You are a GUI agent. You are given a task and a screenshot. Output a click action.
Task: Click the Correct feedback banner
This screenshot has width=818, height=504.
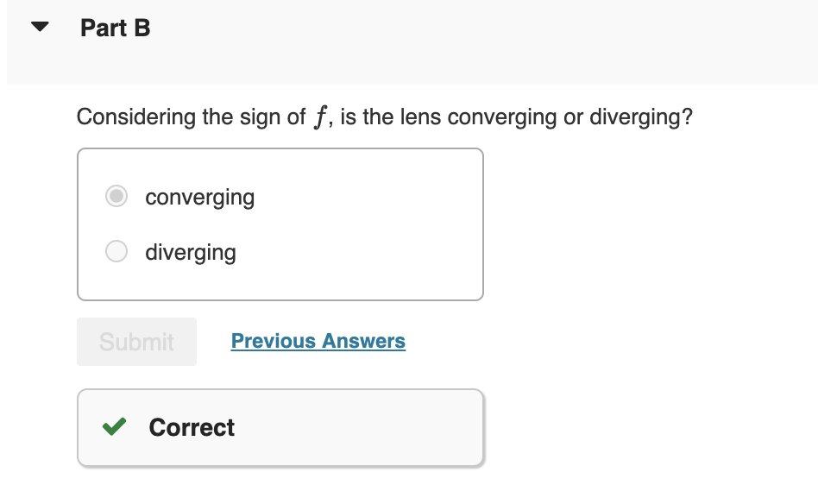click(x=280, y=426)
